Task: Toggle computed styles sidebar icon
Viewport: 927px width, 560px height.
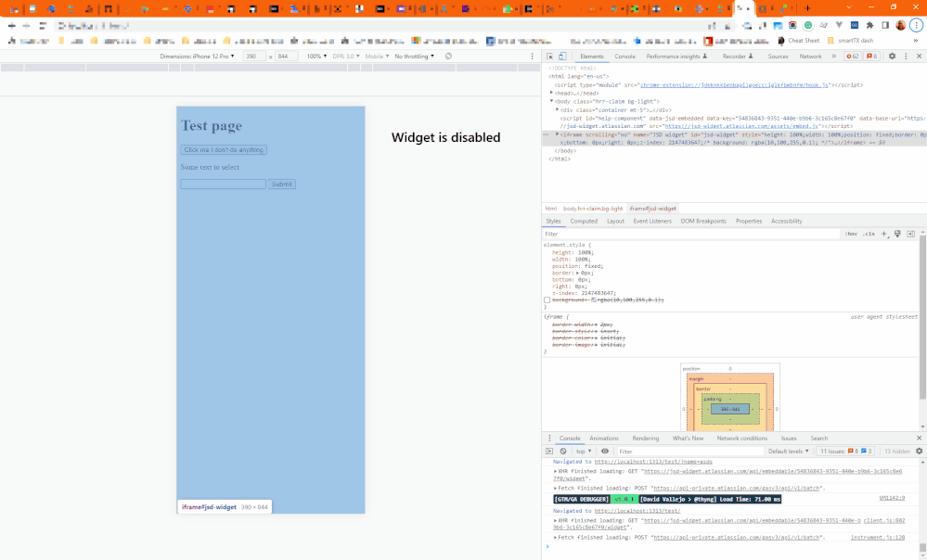Action: (x=910, y=234)
